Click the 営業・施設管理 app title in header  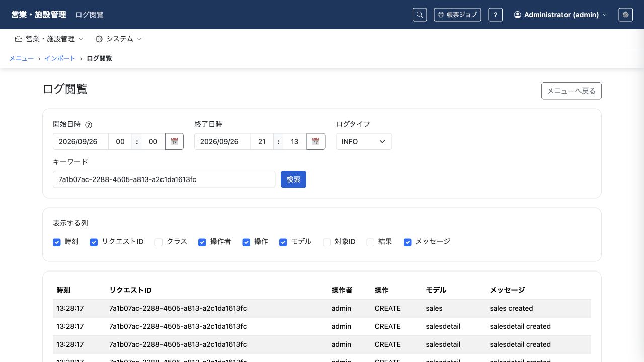click(39, 15)
